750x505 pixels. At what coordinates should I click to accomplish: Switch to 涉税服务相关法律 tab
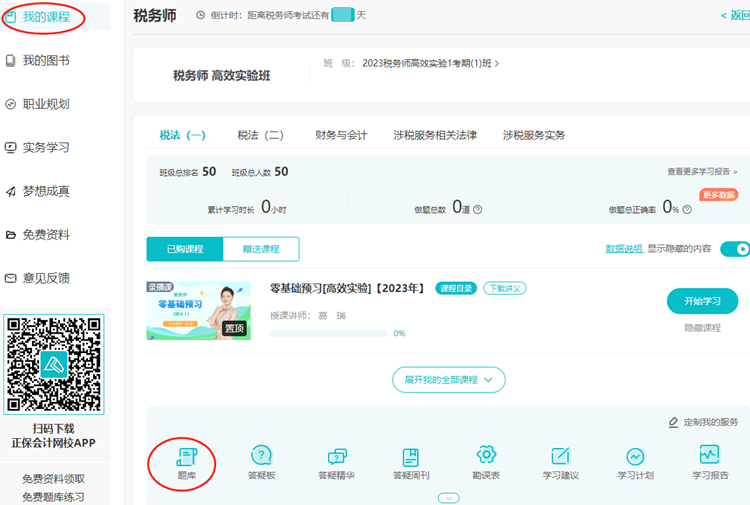click(435, 135)
